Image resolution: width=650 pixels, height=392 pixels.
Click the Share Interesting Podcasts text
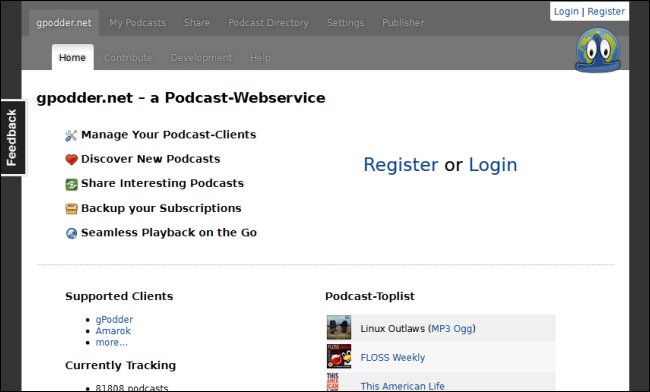click(x=162, y=184)
